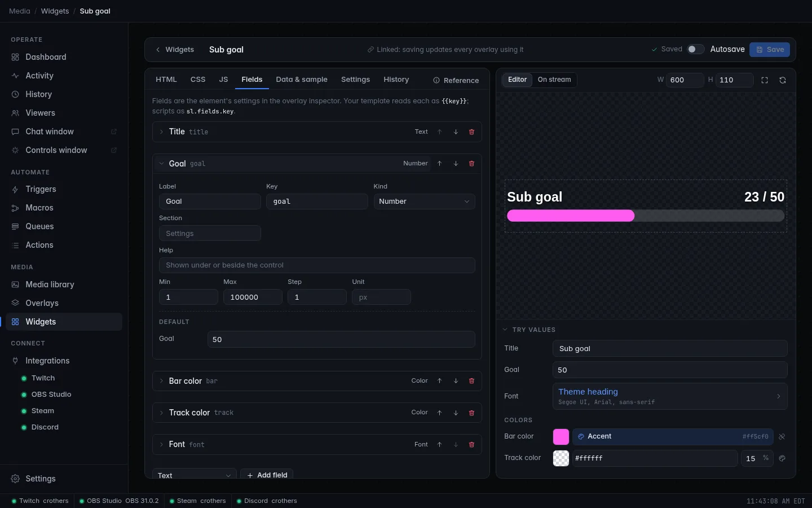Move the Bar color field down
The height and width of the screenshot is (508, 812).
pos(456,381)
